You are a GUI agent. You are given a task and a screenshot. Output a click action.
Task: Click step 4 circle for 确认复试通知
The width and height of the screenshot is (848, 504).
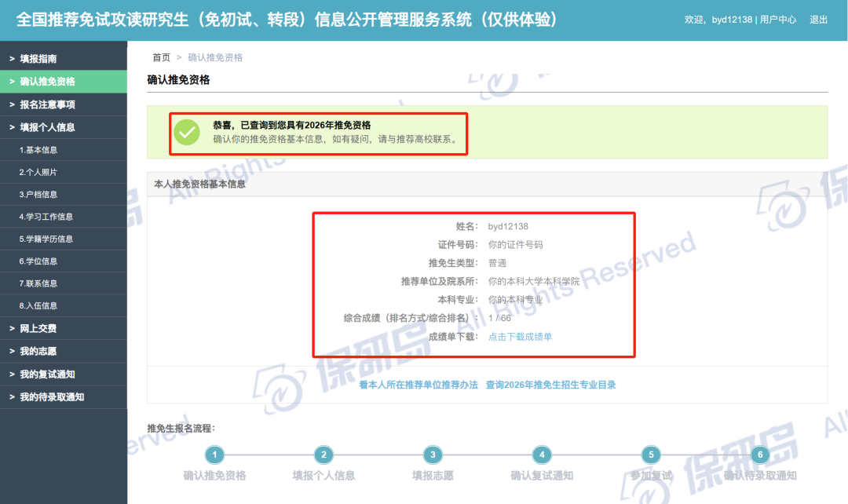pos(541,455)
